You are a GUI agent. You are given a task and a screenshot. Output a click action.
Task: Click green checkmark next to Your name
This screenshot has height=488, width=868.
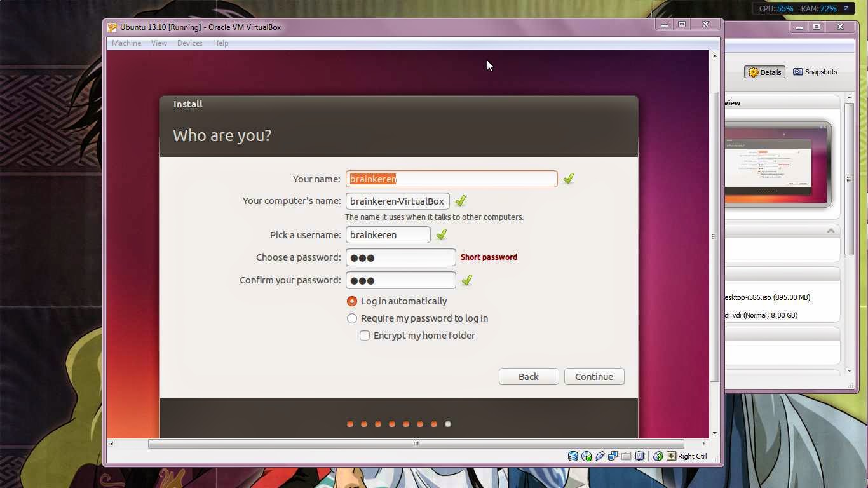click(x=569, y=179)
